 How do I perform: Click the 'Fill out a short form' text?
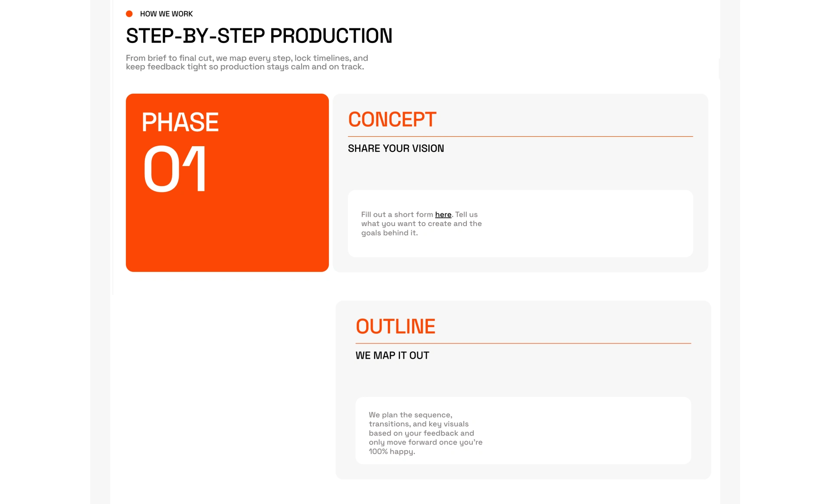click(x=397, y=215)
